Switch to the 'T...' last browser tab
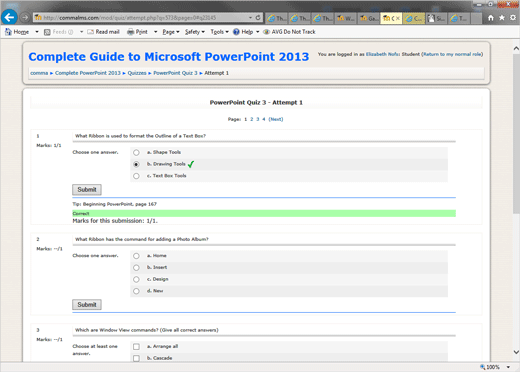This screenshot has width=520, height=372. [459, 18]
